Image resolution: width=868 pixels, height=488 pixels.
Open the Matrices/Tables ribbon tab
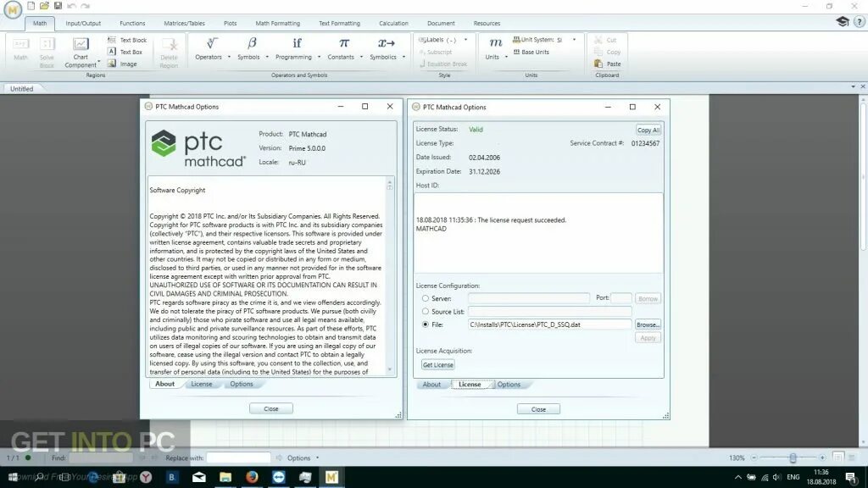184,23
